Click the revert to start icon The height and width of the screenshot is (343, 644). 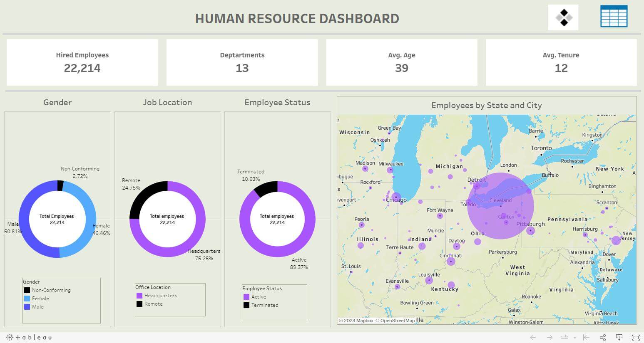pos(586,337)
